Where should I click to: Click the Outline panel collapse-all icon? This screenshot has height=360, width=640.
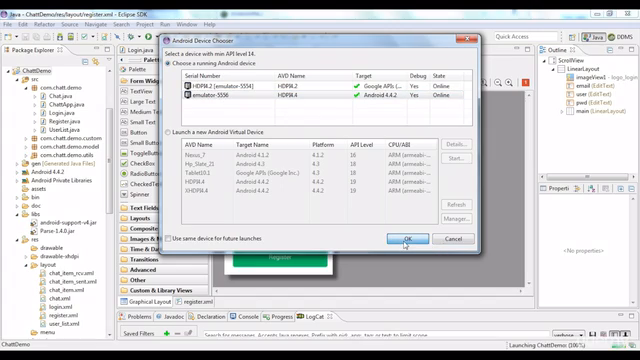(x=610, y=50)
